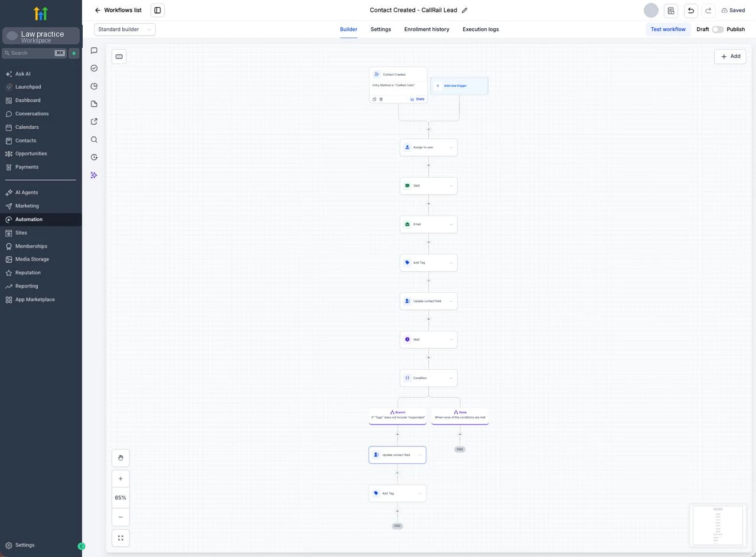The image size is (756, 557).
Task: Add step after Assign to user
Action: coord(429,165)
